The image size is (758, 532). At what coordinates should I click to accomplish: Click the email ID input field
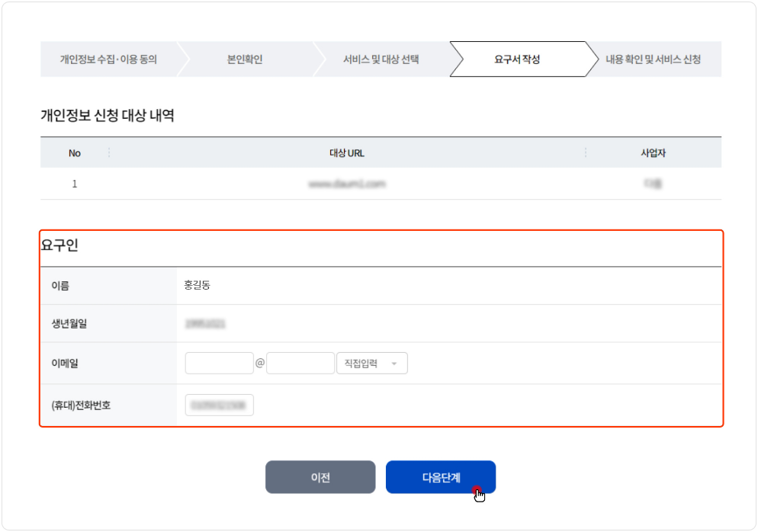coord(219,363)
